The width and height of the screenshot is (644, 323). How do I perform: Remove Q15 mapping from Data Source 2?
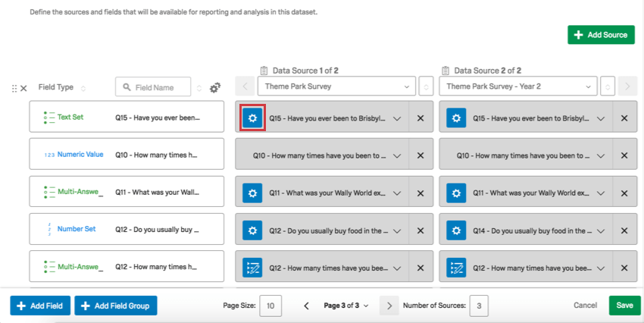[624, 118]
